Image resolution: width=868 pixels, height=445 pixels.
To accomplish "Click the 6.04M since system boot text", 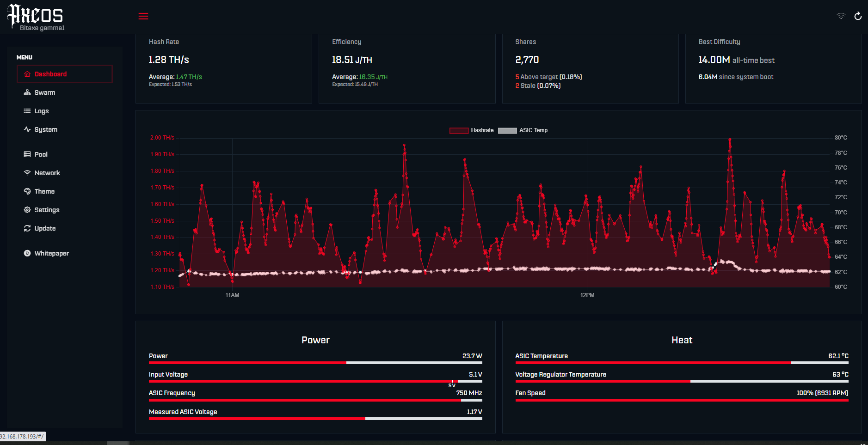I will (736, 77).
